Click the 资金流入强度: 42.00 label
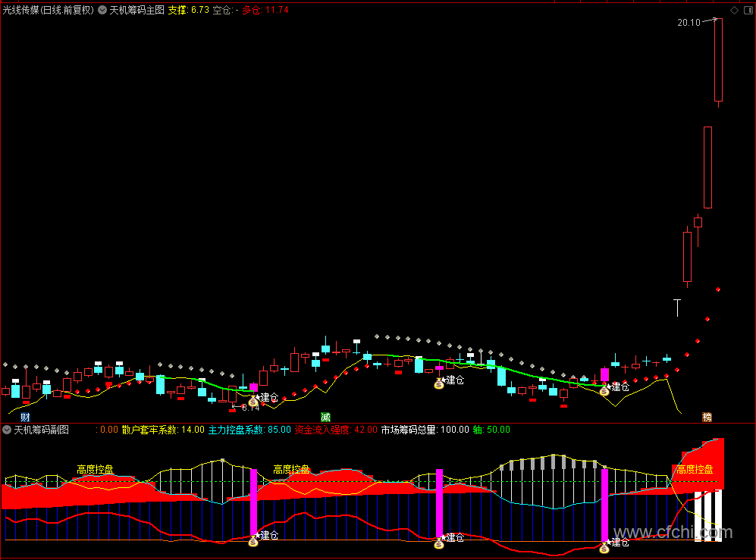This screenshot has height=560, width=756. tap(336, 430)
